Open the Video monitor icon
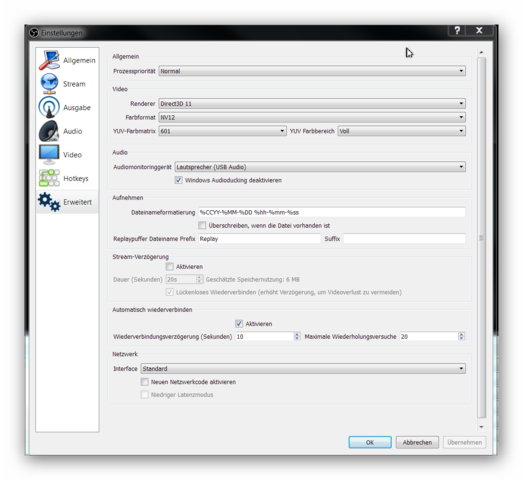 (49, 154)
